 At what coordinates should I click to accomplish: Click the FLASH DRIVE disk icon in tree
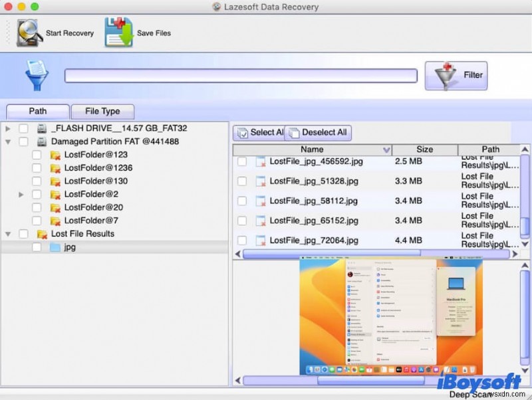(x=42, y=128)
